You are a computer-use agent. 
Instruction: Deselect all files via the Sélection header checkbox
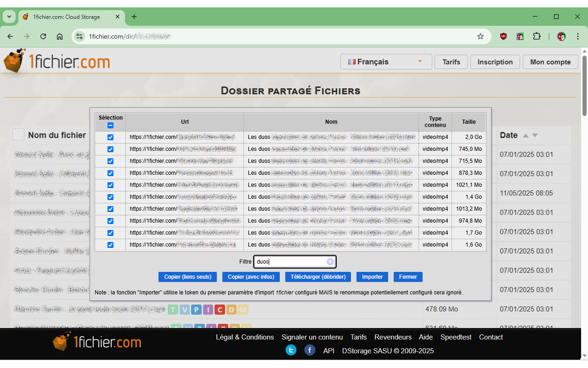110,125
